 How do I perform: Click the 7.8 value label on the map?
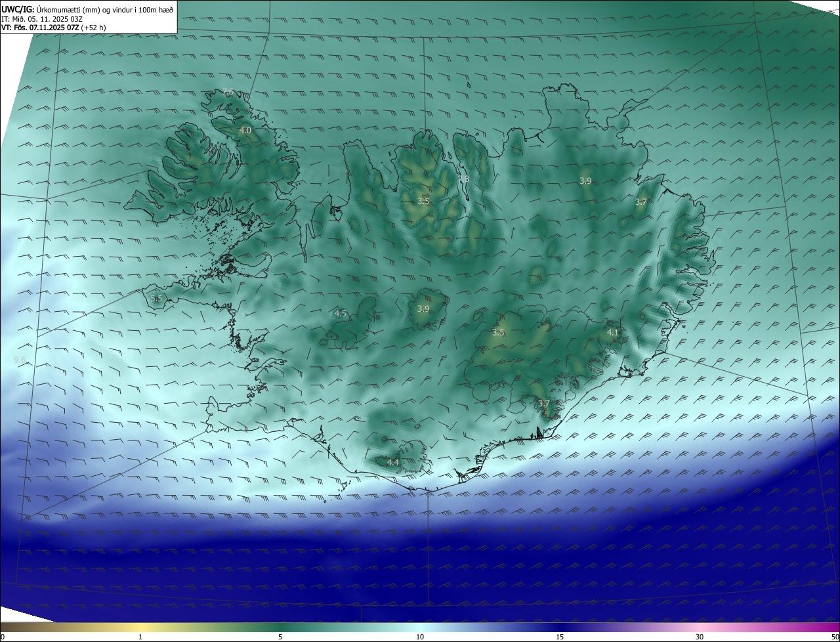tap(463, 179)
